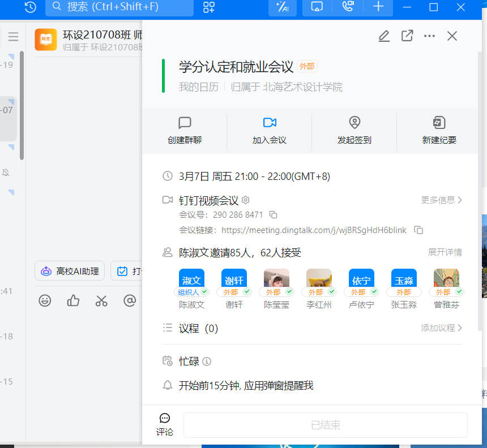Expand attendee details with 展开详情
487x448 pixels.
(445, 252)
